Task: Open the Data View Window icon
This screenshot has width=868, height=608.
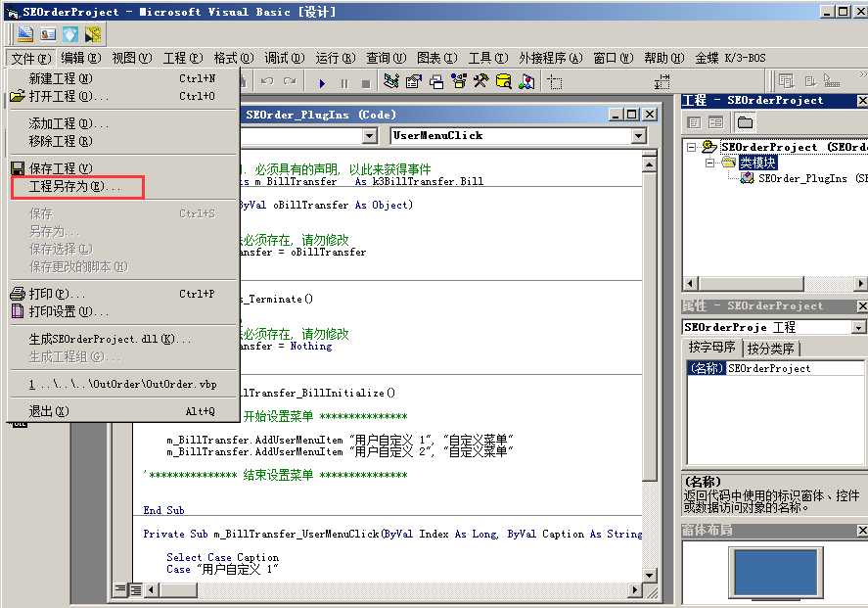Action: point(503,82)
